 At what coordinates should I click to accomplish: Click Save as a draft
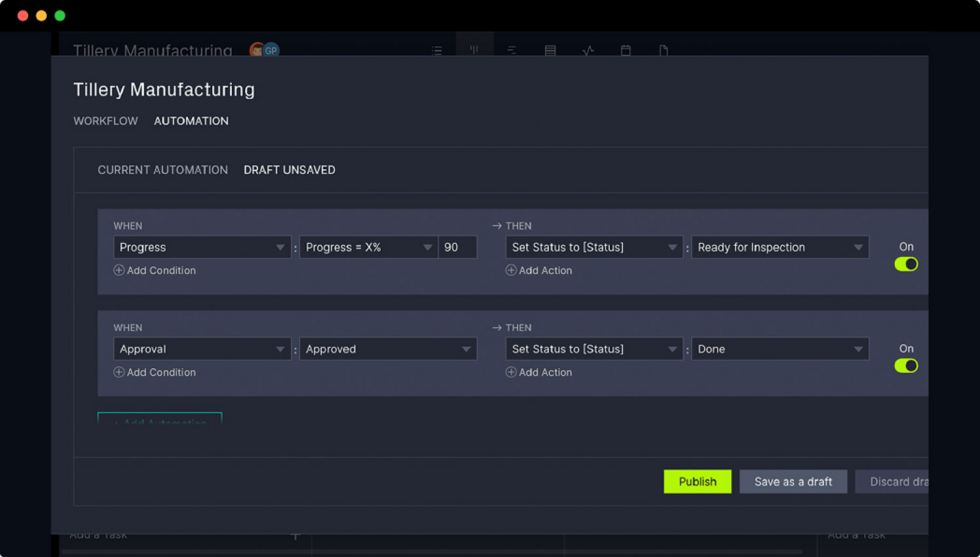coord(793,482)
